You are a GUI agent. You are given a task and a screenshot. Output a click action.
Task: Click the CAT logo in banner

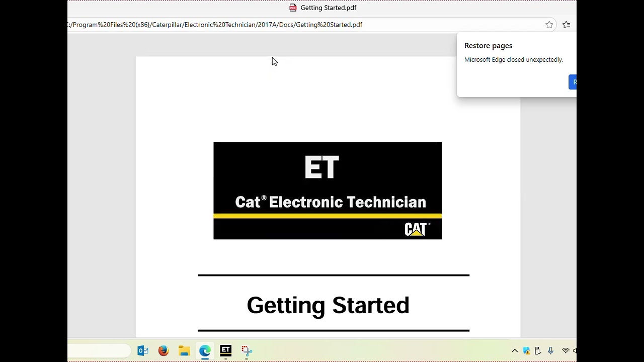pyautogui.click(x=417, y=229)
